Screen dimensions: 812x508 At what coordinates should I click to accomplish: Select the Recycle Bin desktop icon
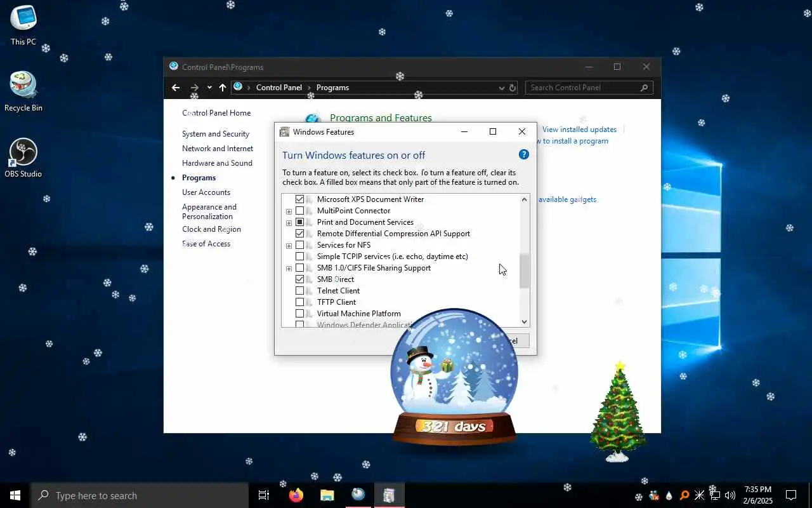coord(23,91)
